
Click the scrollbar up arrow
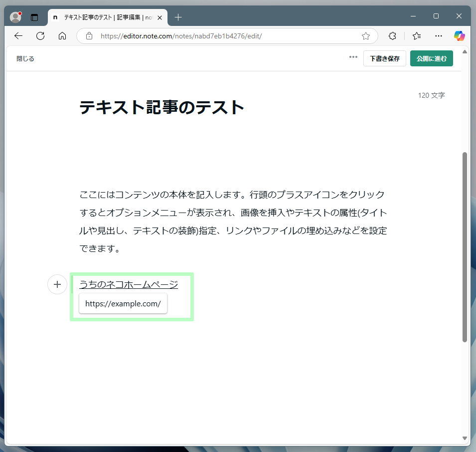click(x=465, y=52)
